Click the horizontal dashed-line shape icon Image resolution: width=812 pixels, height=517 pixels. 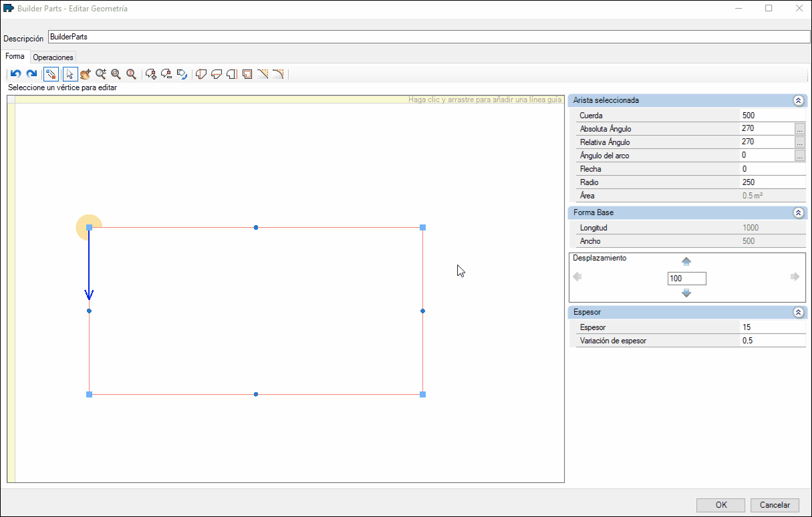tap(217, 74)
